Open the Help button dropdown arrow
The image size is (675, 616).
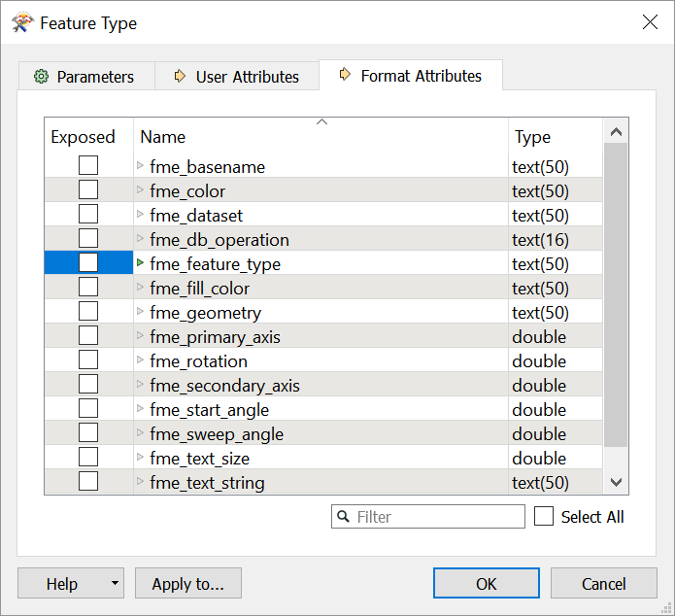click(115, 583)
